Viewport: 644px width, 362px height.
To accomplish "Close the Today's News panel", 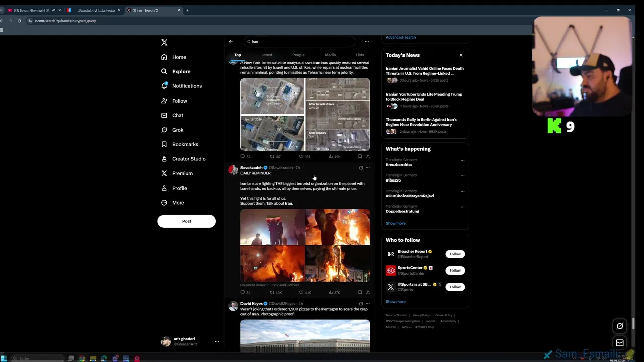I will [x=461, y=55].
